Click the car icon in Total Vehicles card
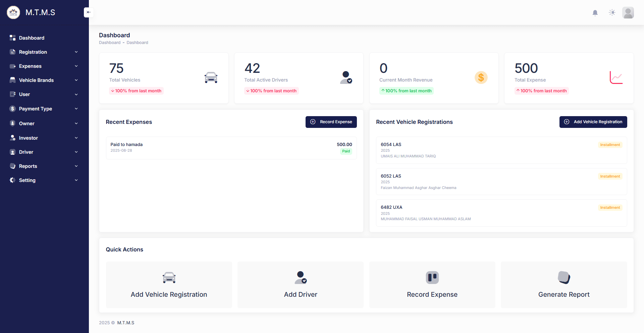Image resolution: width=644 pixels, height=333 pixels. tap(211, 77)
